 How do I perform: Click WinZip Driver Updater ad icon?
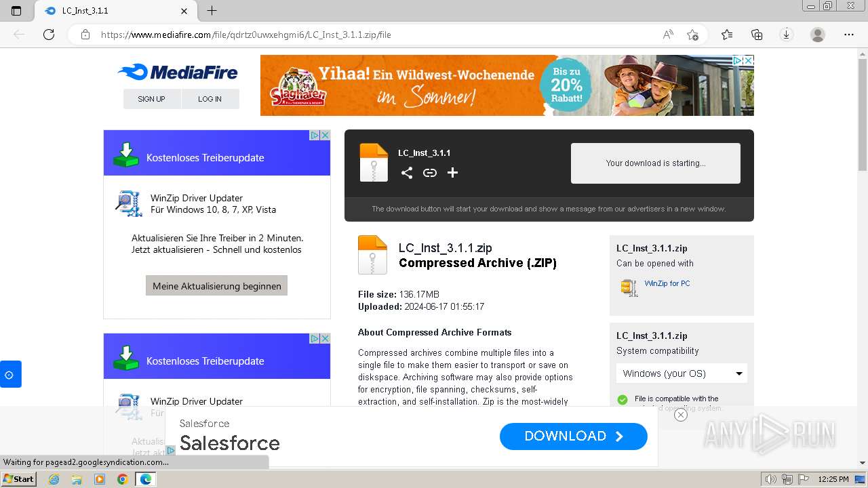[x=129, y=203]
